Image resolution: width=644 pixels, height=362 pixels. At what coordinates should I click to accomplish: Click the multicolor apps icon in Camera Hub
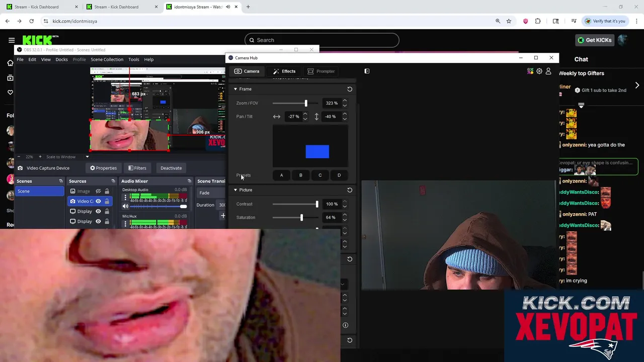click(530, 71)
